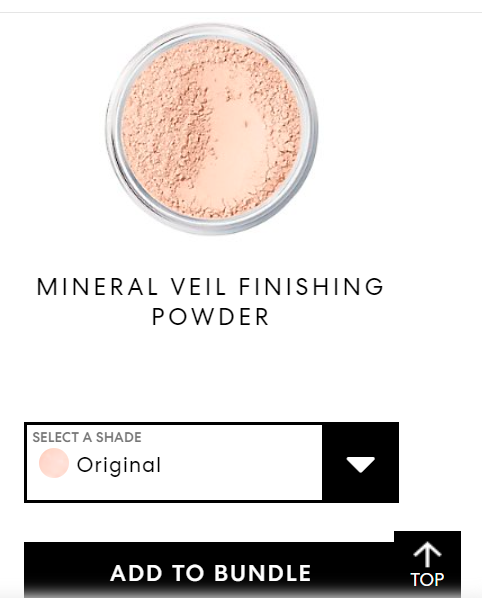
Task: Click the up arrow icon above TOP
Action: (x=427, y=554)
